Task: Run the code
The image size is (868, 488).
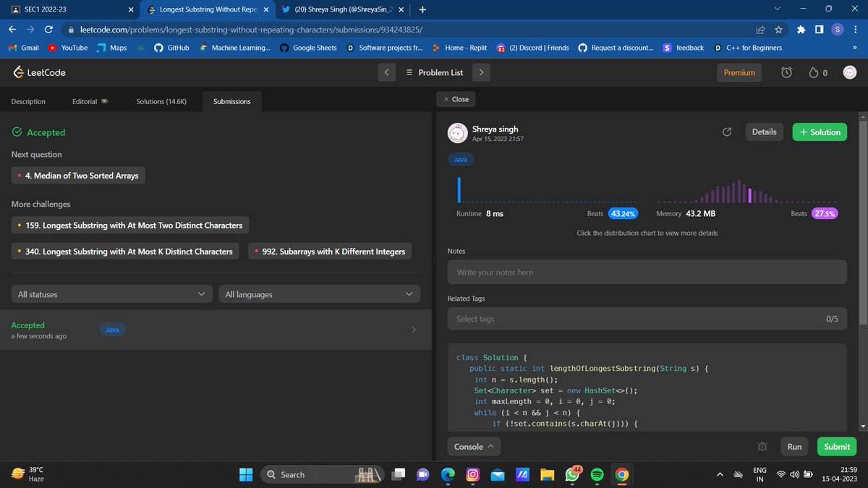Action: [x=794, y=447]
